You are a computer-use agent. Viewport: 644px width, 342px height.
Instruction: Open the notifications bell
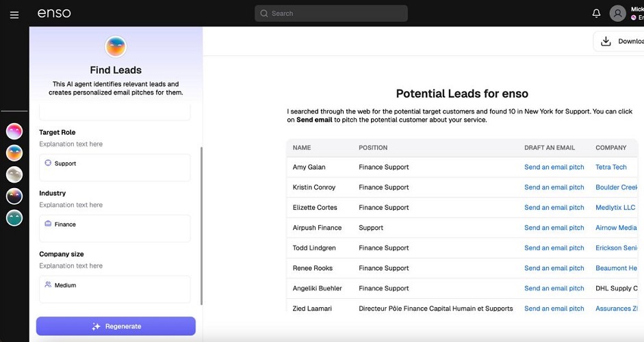(x=596, y=13)
